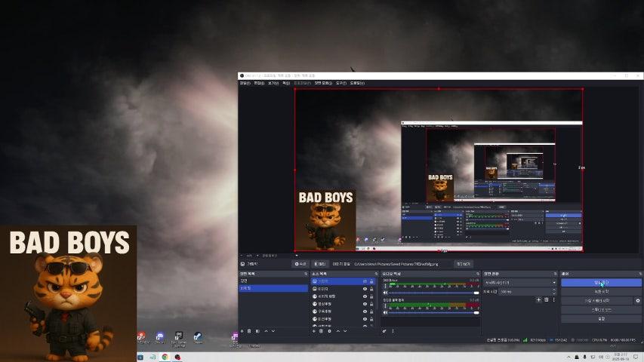This screenshot has height=362, width=644.
Task: Open advanced audio properties icon in mixer
Action: (384, 331)
